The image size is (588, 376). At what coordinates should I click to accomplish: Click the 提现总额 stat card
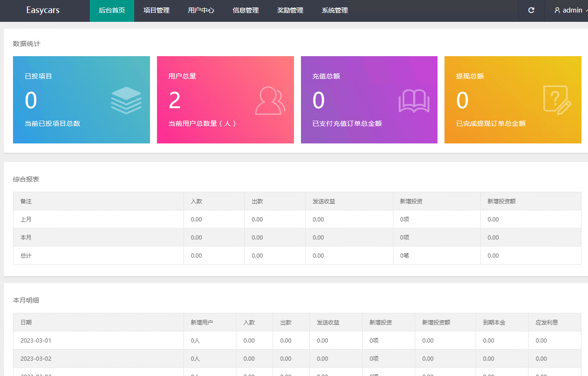(513, 100)
